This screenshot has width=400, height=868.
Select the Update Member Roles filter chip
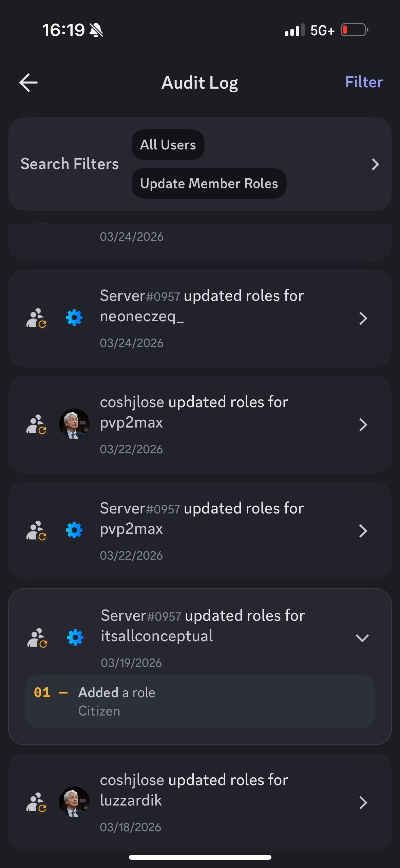(209, 183)
